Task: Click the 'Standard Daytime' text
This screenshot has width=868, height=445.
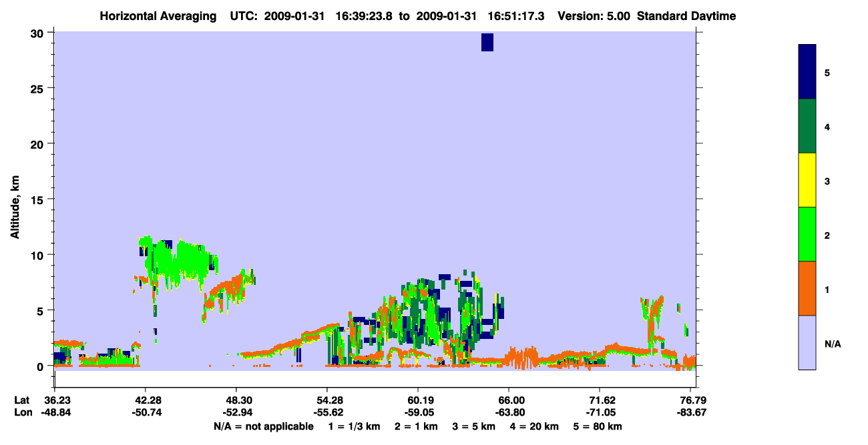Action: [686, 16]
